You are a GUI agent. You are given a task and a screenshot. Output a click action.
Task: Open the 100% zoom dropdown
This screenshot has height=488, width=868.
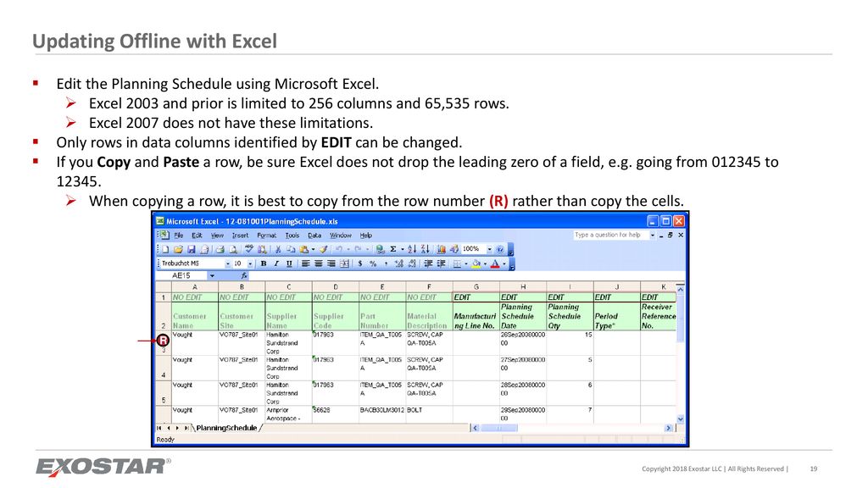pyautogui.click(x=489, y=250)
